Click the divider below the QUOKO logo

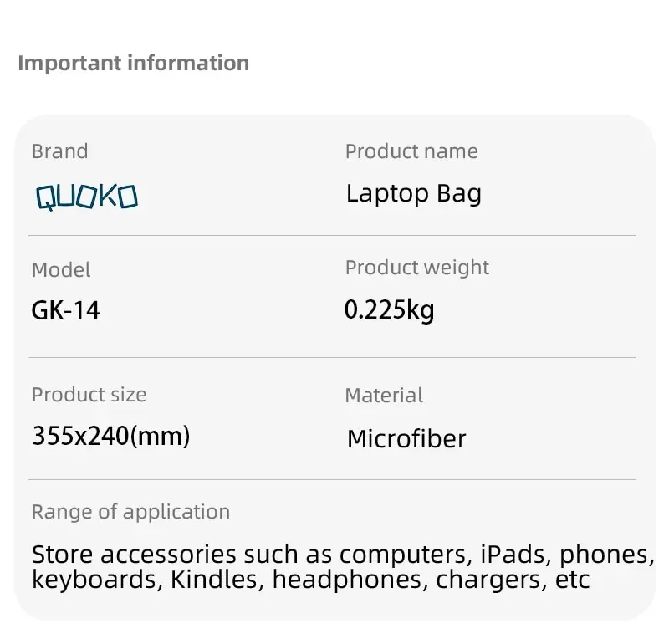click(x=332, y=236)
